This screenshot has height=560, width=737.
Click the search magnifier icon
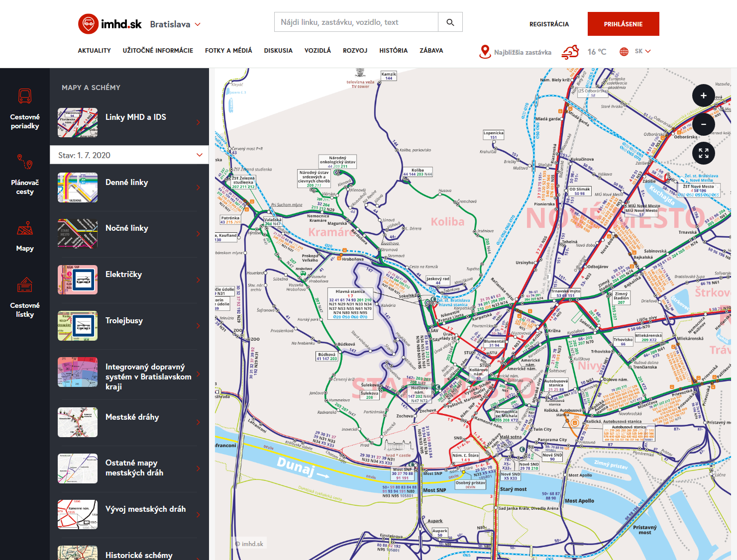coord(450,22)
